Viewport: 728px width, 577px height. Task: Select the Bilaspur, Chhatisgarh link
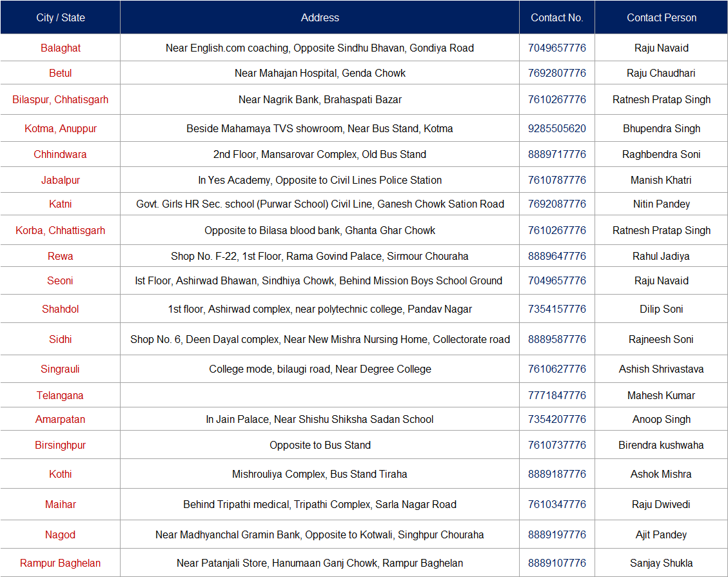[x=61, y=100]
